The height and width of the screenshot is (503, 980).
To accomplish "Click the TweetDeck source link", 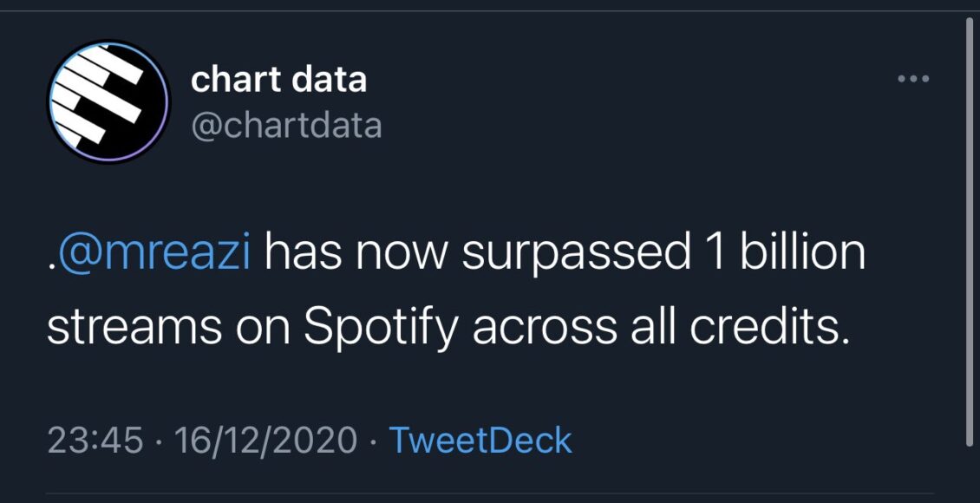I will [480, 440].
